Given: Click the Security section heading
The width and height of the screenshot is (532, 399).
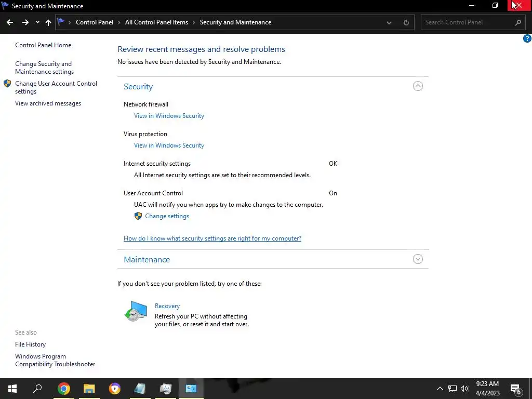Looking at the screenshot, I should click(x=138, y=87).
